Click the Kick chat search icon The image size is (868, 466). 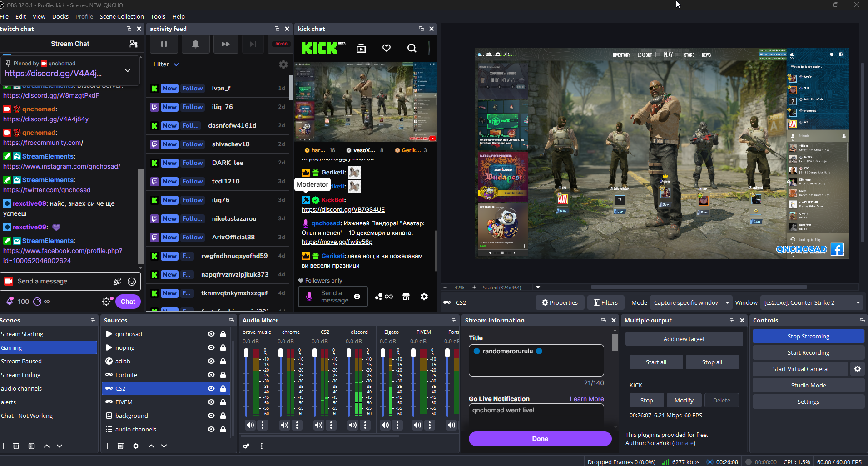pos(412,48)
